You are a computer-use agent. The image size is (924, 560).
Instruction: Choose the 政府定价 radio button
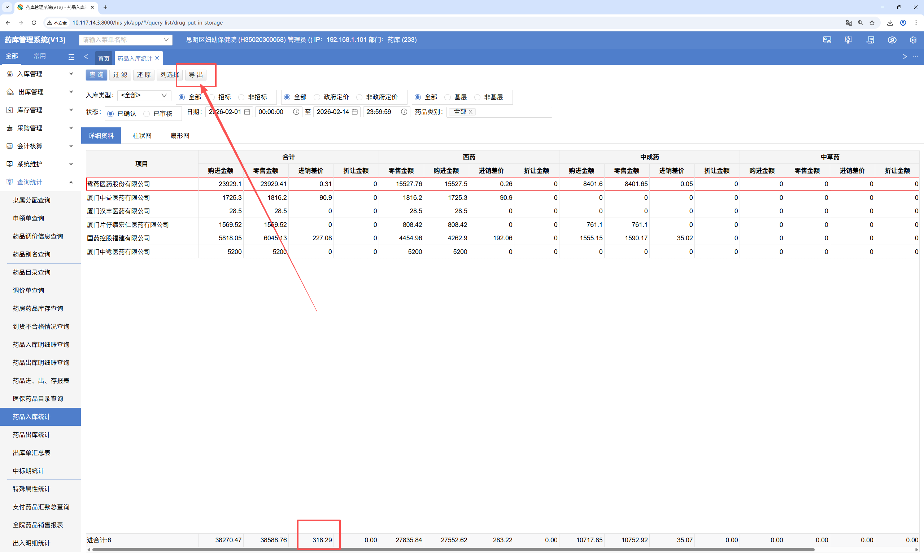pos(317,97)
